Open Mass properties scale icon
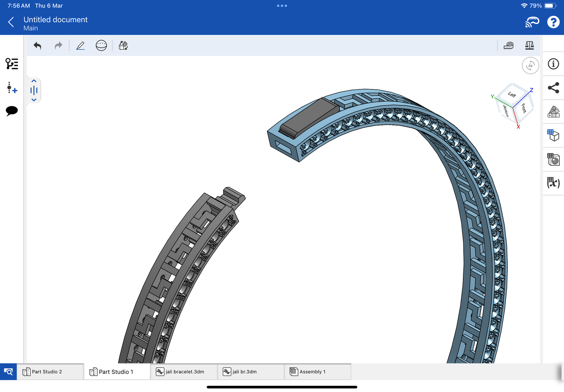Viewport: 564px width, 392px height. [529, 46]
